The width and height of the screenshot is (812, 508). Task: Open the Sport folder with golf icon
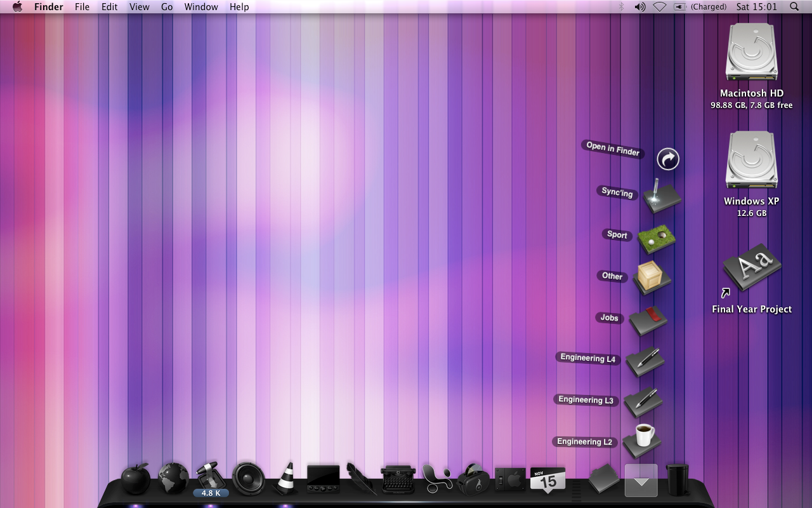click(x=656, y=238)
